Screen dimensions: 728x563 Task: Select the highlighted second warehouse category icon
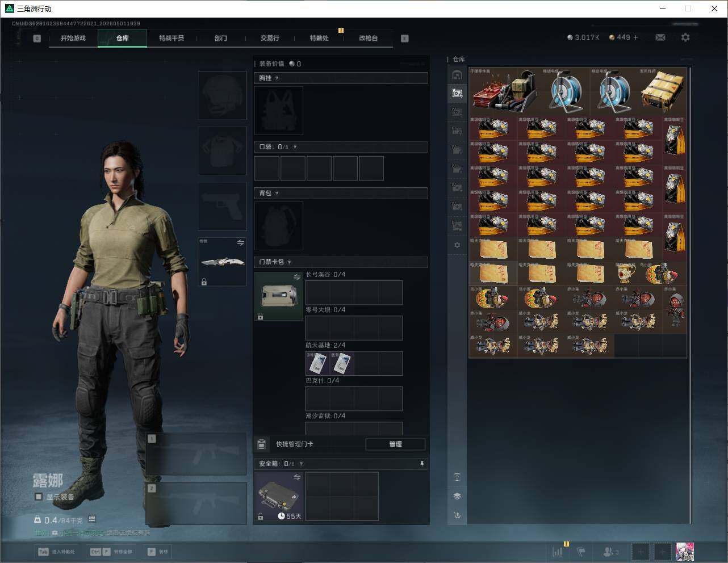click(457, 93)
